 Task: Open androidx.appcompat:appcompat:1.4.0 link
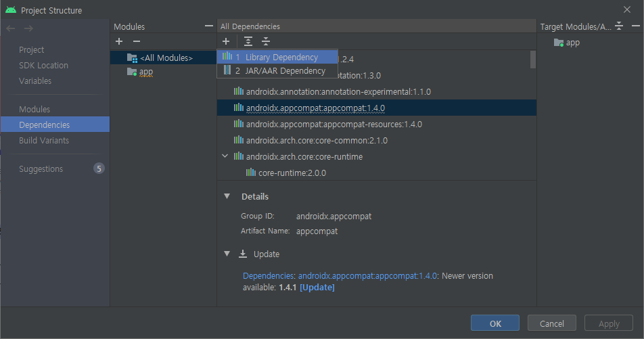367,275
